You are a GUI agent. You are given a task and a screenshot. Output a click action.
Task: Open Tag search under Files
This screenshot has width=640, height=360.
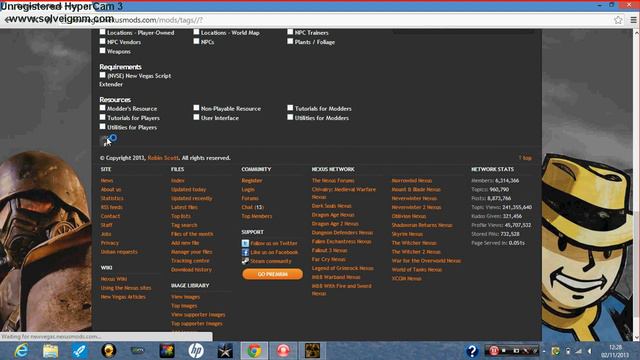184,225
